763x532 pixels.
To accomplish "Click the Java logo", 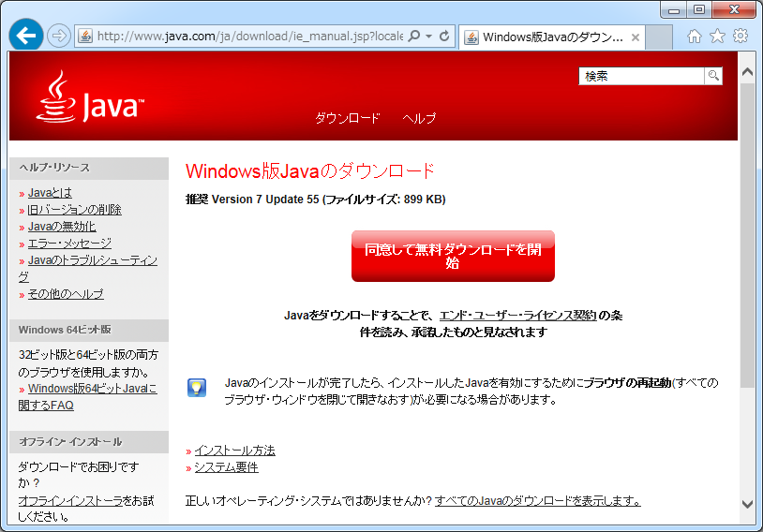I will pos(91,96).
